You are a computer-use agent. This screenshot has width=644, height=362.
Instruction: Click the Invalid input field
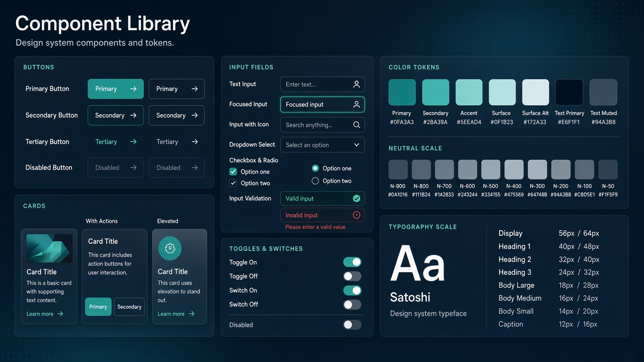(x=323, y=215)
